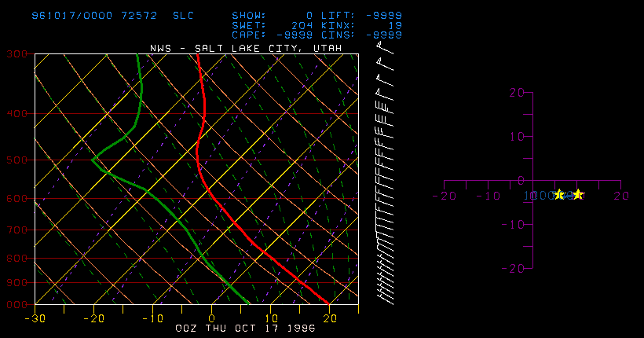Select the SWET value 204
Viewport: 644px width, 338px height.
[x=302, y=25]
